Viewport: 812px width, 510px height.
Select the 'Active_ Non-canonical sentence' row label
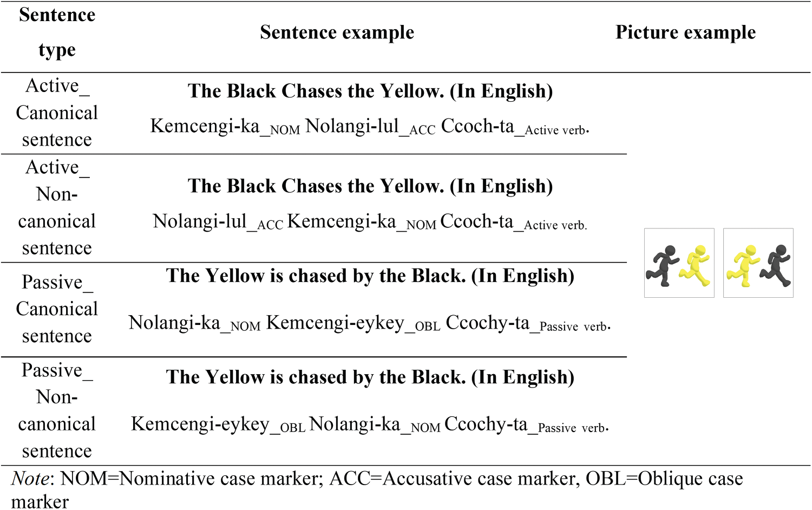click(x=57, y=207)
